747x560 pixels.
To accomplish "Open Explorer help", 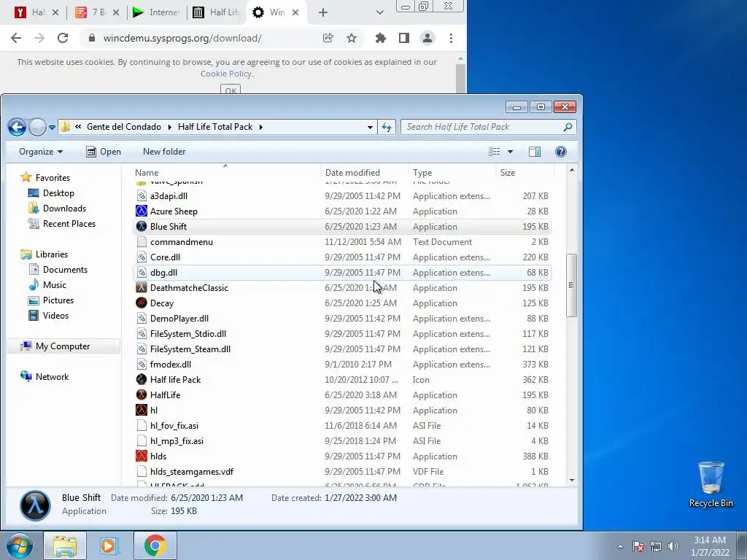I will tap(561, 152).
